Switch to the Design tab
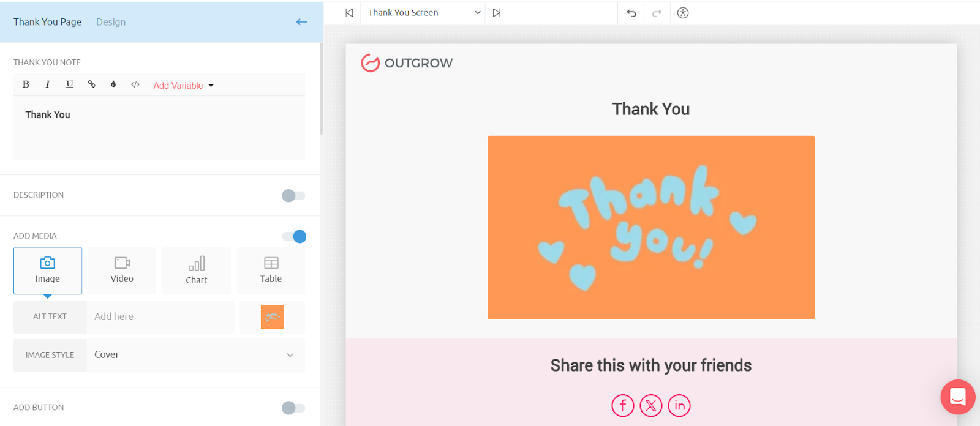 point(111,22)
